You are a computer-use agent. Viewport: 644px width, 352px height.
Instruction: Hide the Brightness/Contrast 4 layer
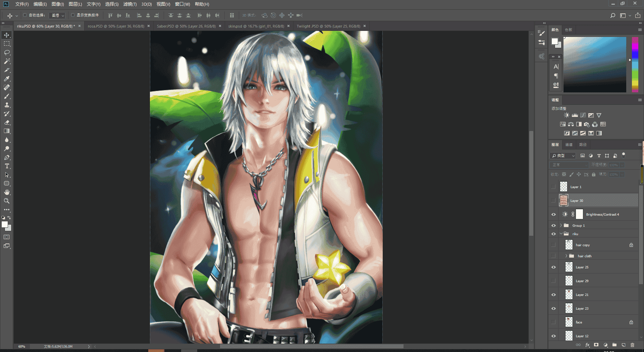coord(553,214)
